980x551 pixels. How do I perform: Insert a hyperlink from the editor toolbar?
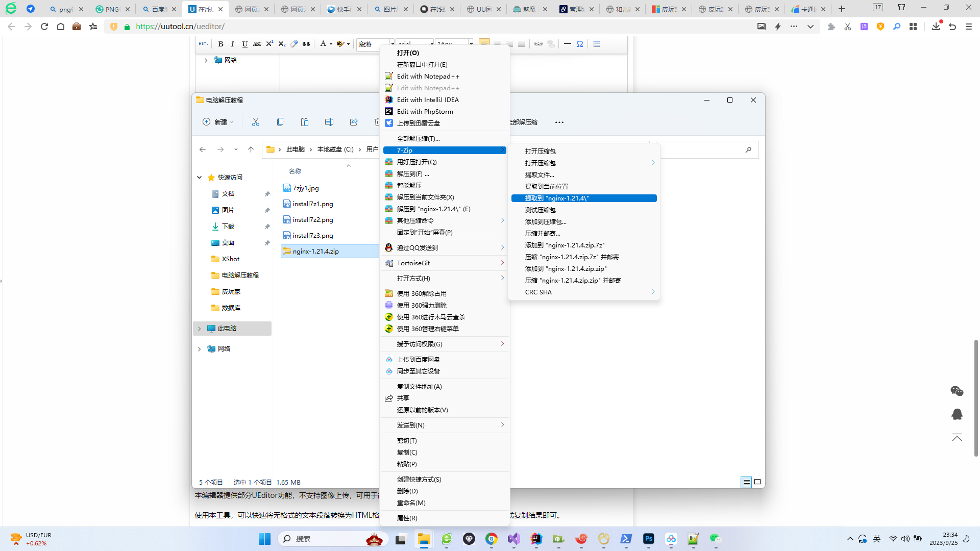(x=538, y=44)
